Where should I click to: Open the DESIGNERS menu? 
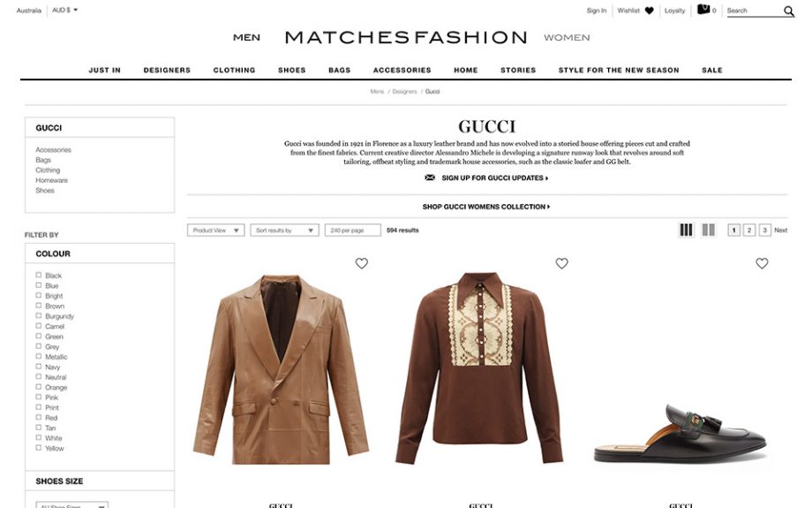(x=167, y=70)
